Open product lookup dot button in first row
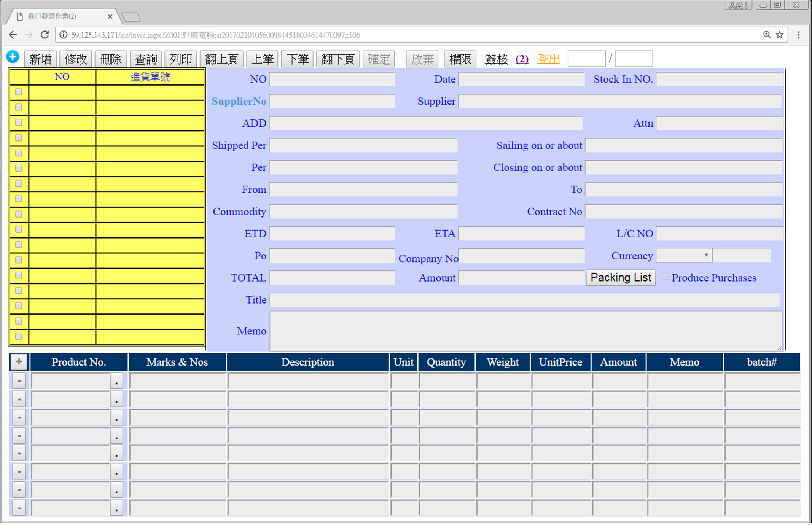The width and height of the screenshot is (812, 525). (x=116, y=381)
